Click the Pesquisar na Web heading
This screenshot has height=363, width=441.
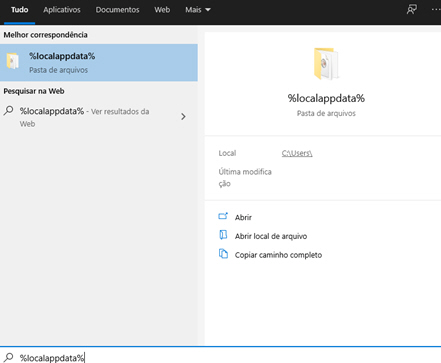[34, 91]
